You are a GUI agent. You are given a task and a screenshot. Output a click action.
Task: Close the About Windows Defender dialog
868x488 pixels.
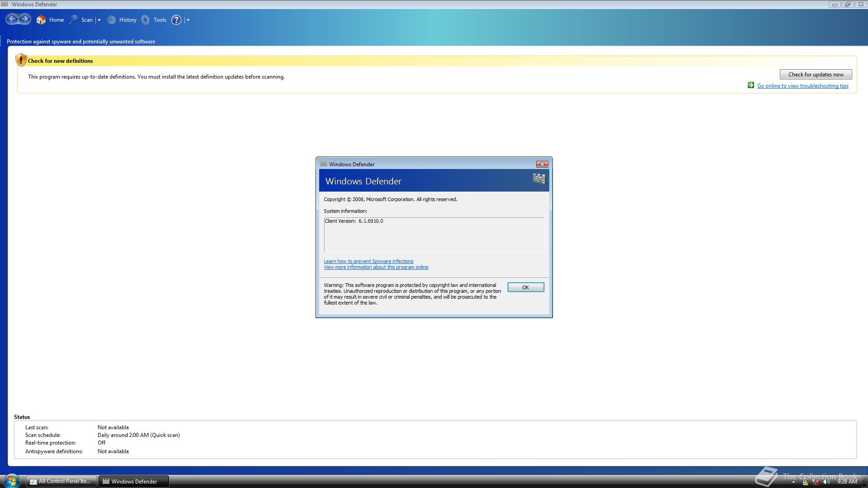point(542,164)
